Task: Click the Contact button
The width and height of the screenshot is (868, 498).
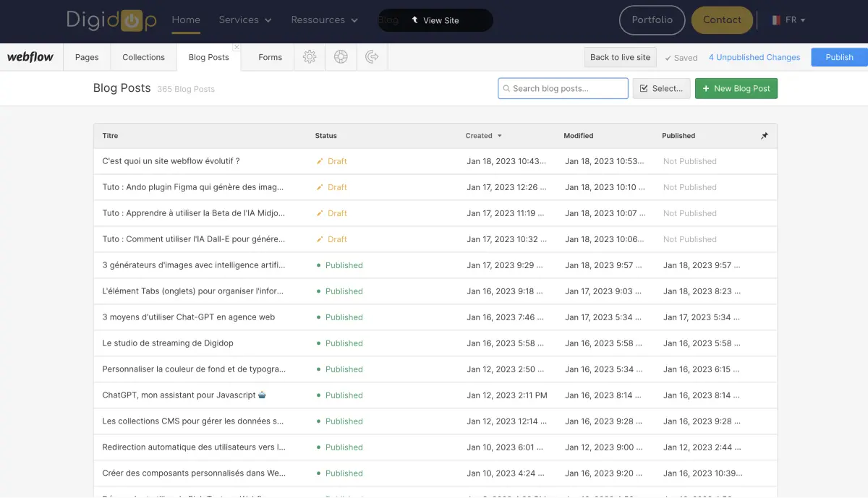Action: point(722,20)
